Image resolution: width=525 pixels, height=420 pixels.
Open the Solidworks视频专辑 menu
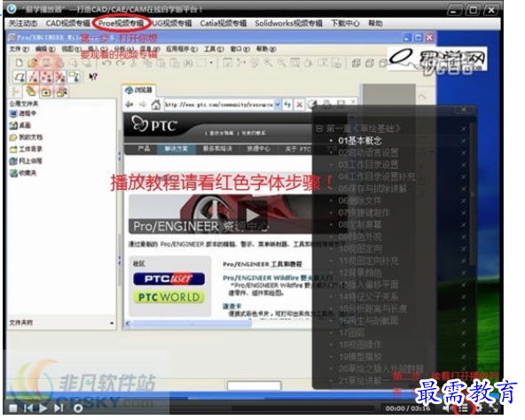[x=288, y=23]
